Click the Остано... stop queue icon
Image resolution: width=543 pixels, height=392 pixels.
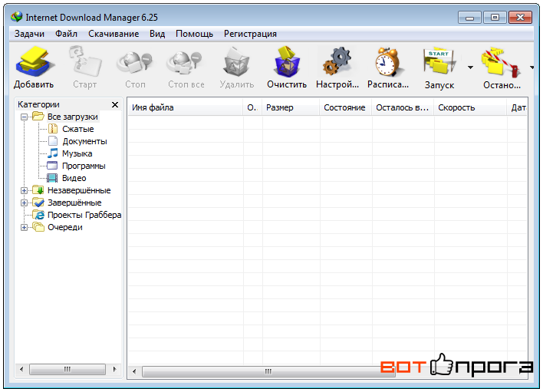tap(501, 61)
